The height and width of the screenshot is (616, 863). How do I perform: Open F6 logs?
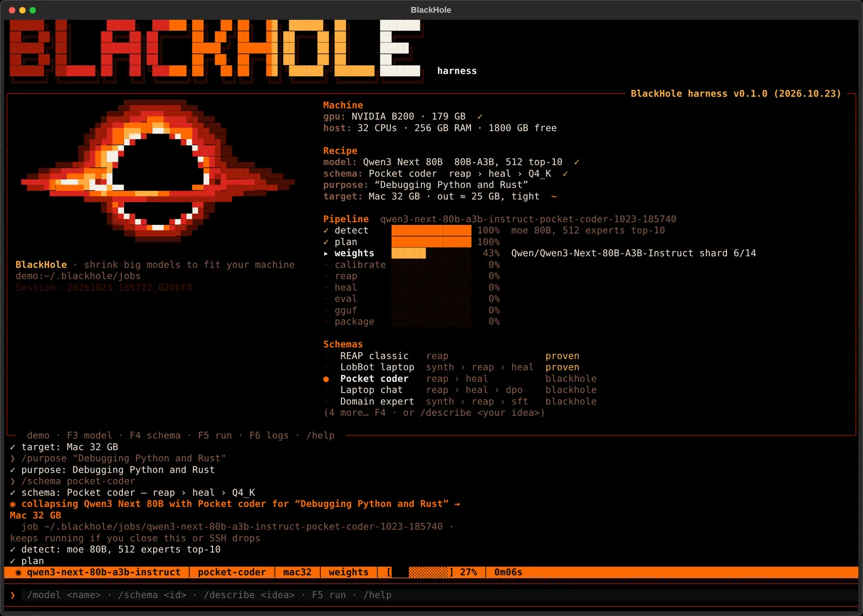[x=269, y=436]
